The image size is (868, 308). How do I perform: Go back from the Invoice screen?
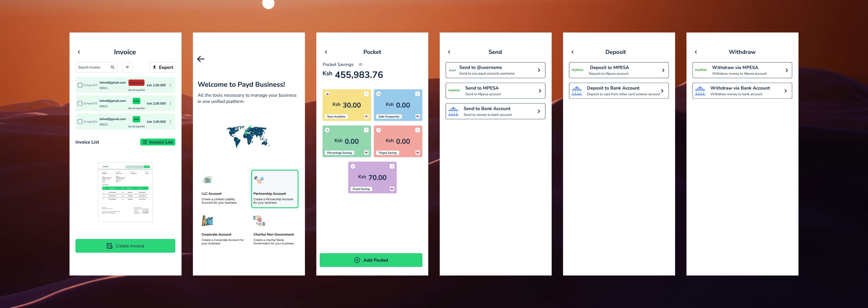[79, 52]
